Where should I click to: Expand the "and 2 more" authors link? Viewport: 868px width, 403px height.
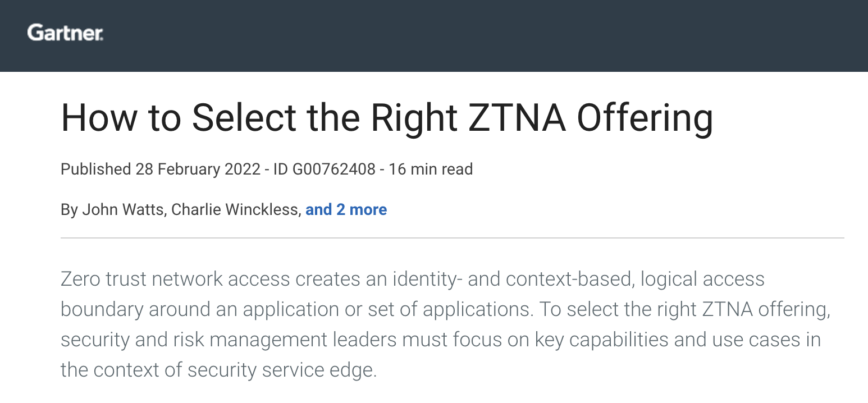(346, 210)
